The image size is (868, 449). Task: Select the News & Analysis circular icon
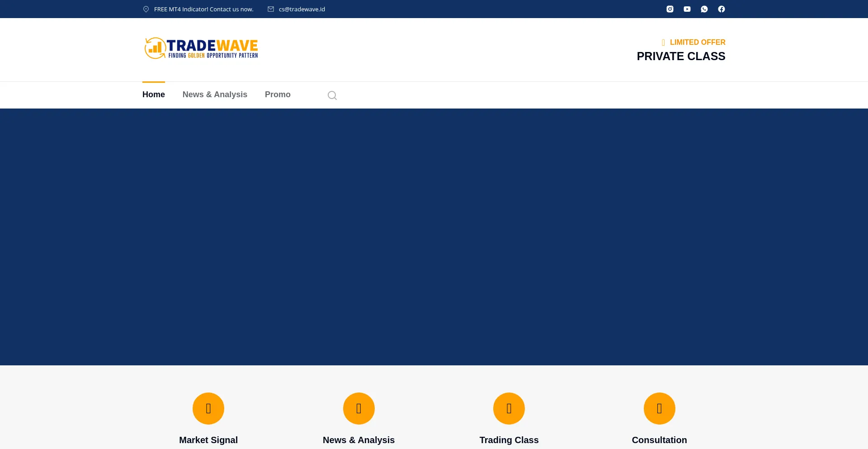[359, 408]
